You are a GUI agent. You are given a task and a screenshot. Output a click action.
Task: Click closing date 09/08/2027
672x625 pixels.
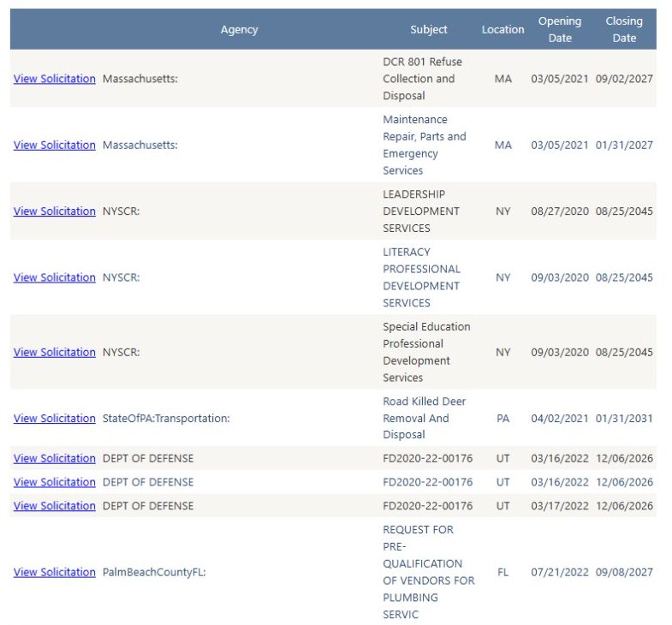[x=624, y=572]
